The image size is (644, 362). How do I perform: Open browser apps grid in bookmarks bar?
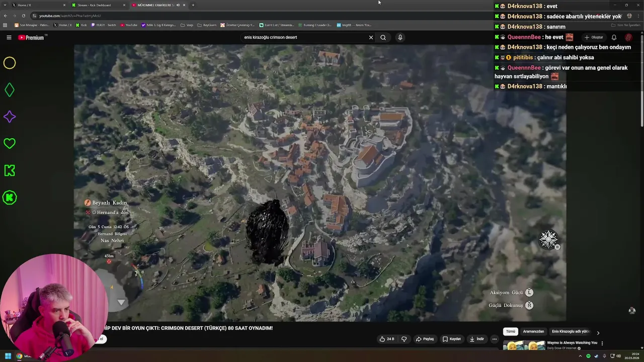5,25
